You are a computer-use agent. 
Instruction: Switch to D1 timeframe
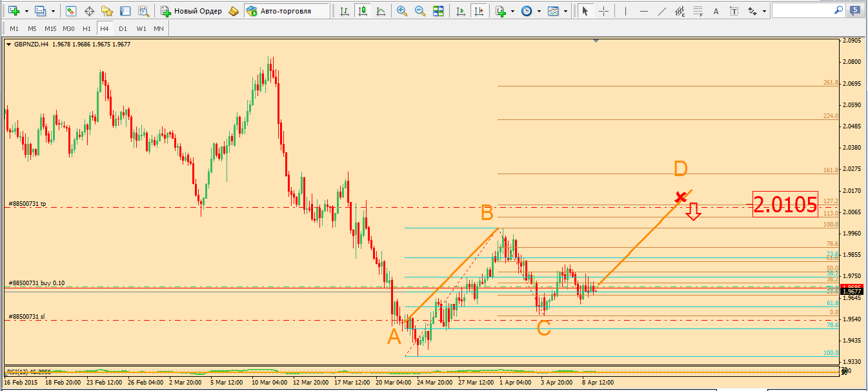tap(123, 29)
